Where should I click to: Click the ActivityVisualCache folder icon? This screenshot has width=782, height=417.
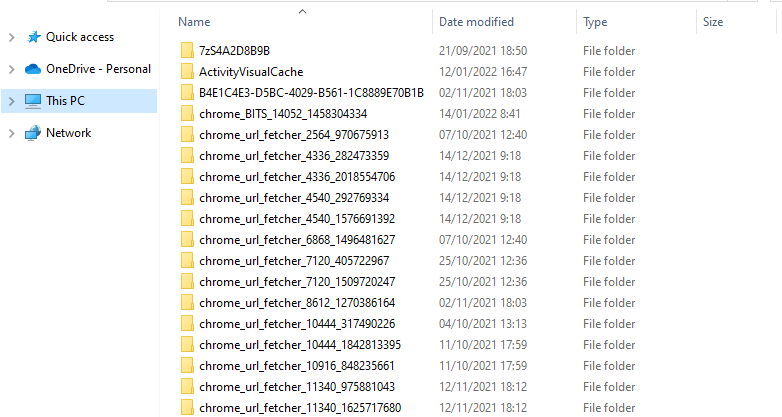point(187,72)
